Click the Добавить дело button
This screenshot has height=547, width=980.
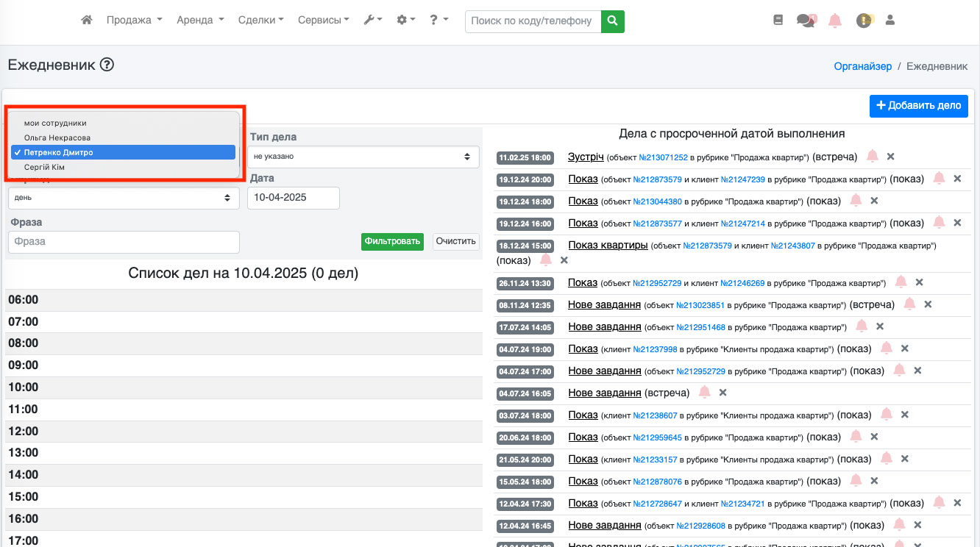tap(918, 105)
